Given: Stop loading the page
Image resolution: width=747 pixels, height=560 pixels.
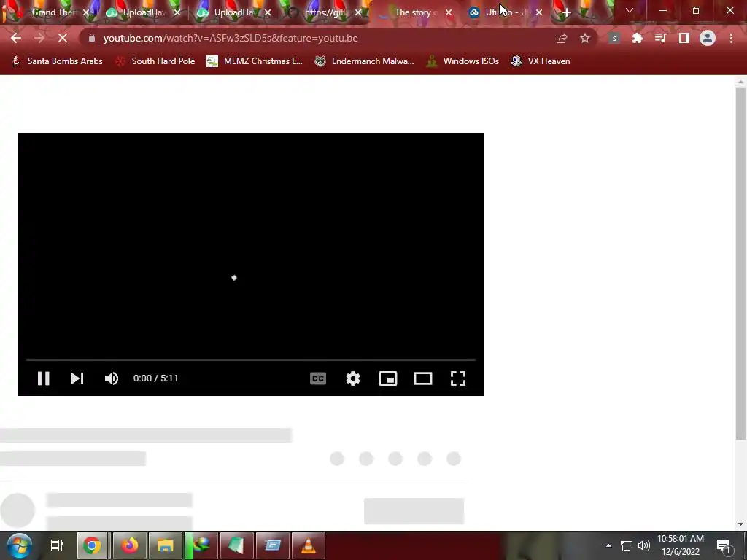Looking at the screenshot, I should coord(63,38).
